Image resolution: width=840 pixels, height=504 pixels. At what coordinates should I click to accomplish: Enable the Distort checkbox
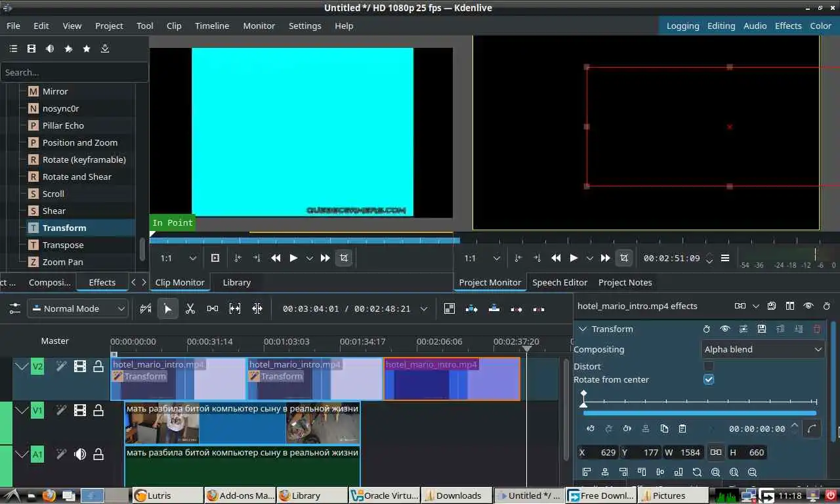click(709, 366)
